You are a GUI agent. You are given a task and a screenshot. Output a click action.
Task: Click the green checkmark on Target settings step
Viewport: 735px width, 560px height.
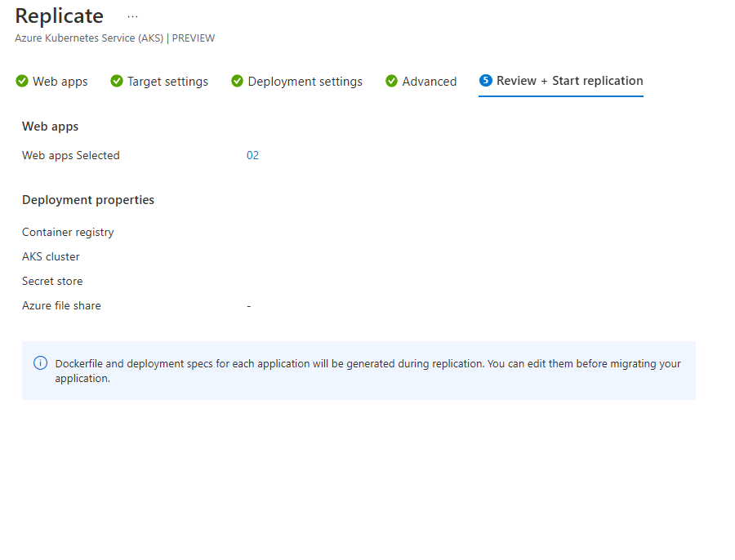(x=115, y=81)
